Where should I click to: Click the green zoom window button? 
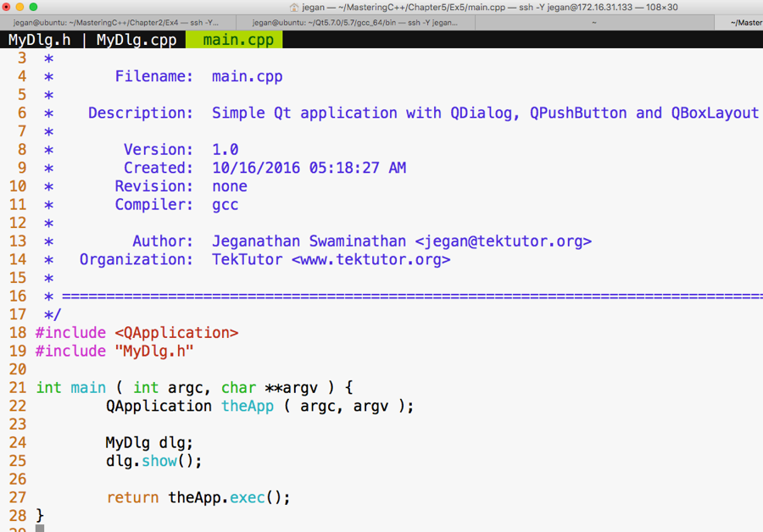[x=34, y=7]
